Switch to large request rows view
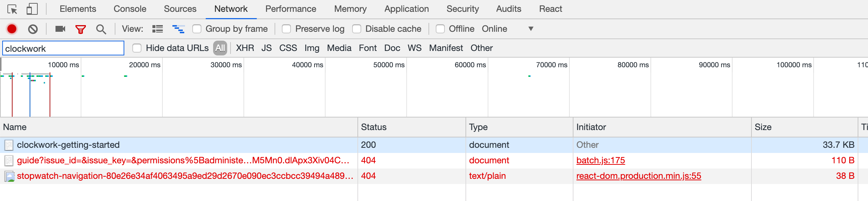868x201 pixels. pos(158,29)
